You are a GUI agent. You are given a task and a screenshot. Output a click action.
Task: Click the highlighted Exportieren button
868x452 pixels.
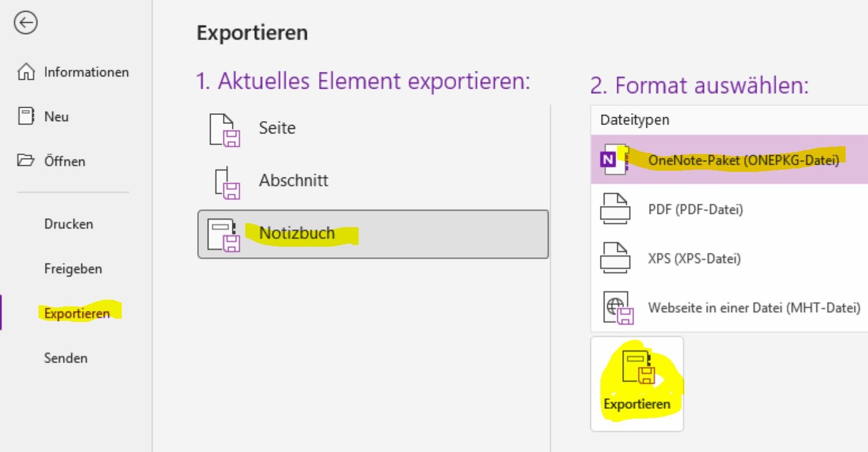pyautogui.click(x=637, y=384)
